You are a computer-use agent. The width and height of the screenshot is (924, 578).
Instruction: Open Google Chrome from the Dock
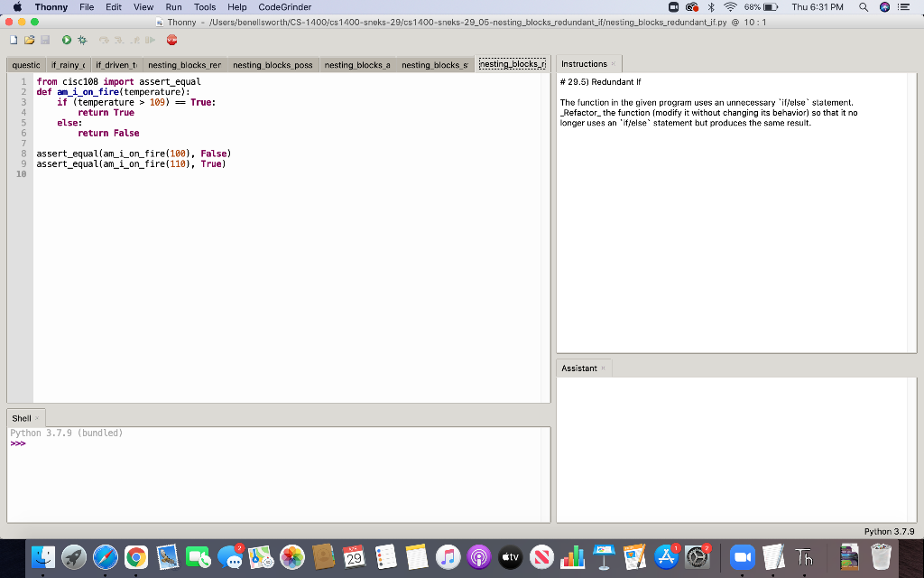pos(136,556)
